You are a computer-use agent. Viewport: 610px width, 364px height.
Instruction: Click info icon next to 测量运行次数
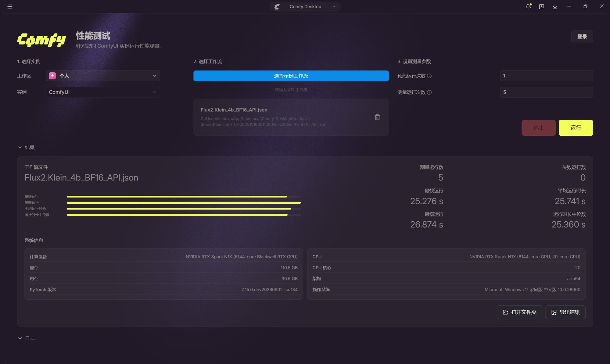pos(429,92)
